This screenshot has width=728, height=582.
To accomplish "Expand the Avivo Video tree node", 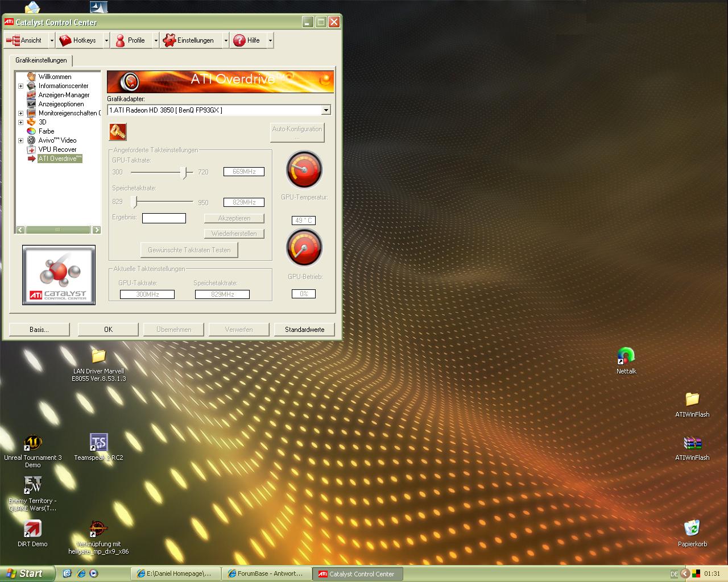I will (21, 140).
